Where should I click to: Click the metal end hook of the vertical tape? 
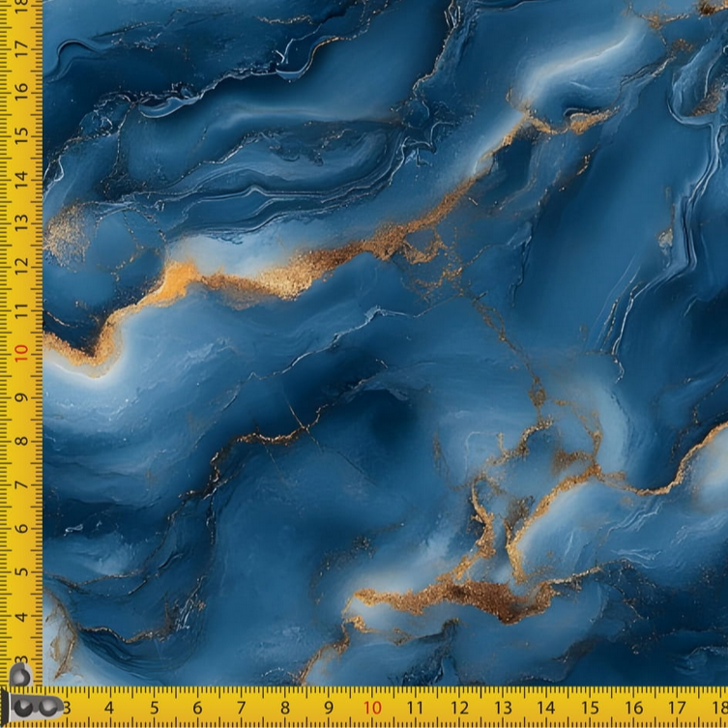(x=20, y=674)
